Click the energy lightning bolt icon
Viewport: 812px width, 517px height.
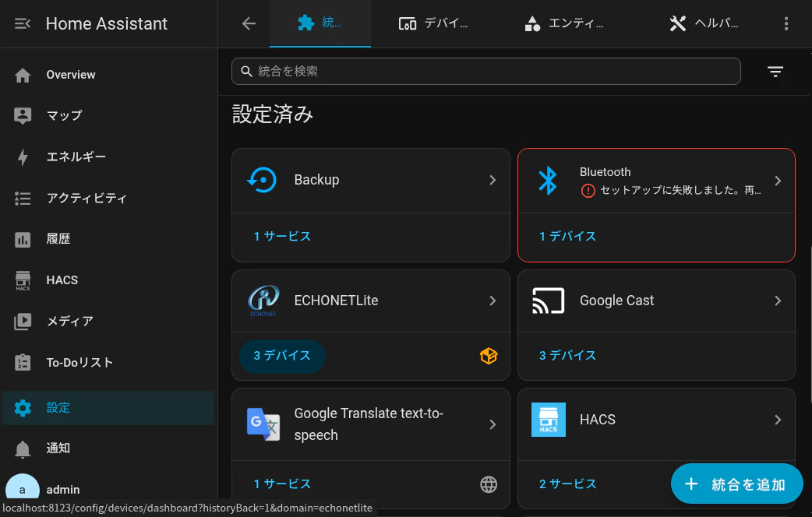point(23,157)
